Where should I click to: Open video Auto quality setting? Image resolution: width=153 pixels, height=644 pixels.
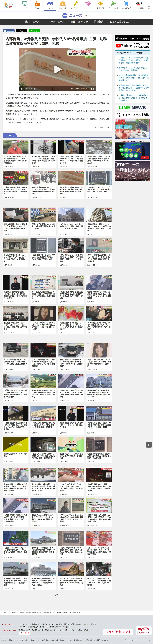coord(87,89)
